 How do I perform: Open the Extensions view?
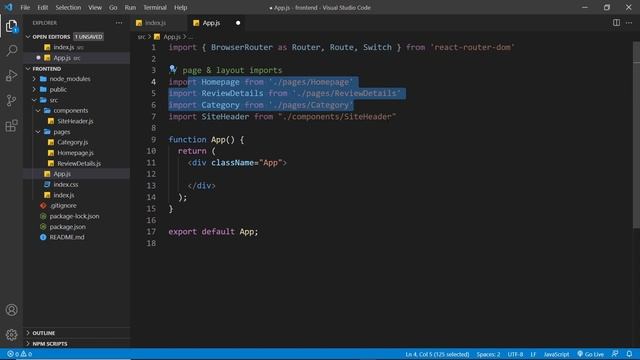point(11,125)
